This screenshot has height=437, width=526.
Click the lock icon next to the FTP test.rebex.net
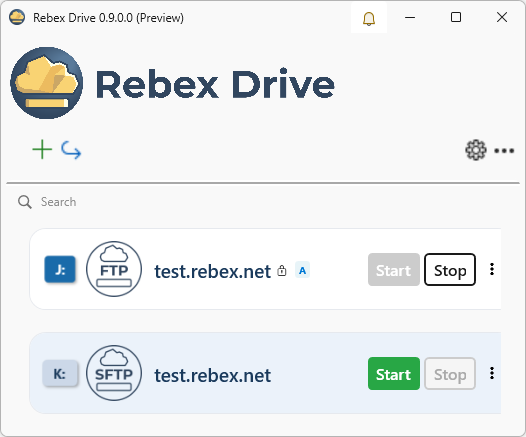282,270
